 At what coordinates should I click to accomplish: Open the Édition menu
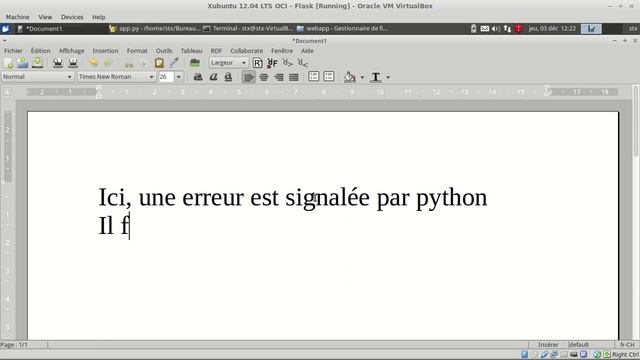click(x=40, y=51)
